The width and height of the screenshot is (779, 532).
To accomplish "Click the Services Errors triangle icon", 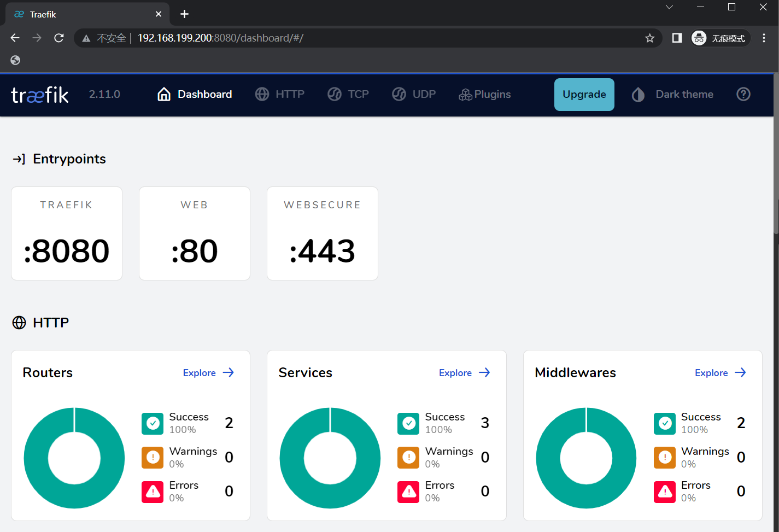I will (x=408, y=492).
